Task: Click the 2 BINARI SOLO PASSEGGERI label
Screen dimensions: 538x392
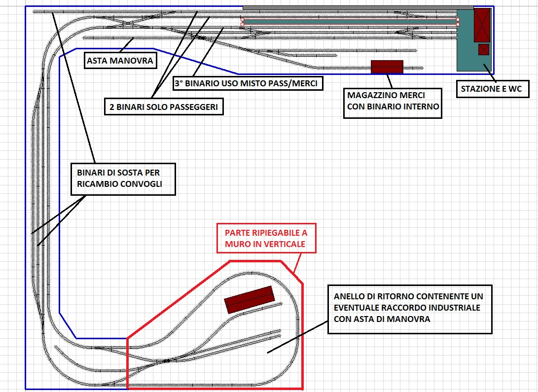Action: pyautogui.click(x=164, y=107)
